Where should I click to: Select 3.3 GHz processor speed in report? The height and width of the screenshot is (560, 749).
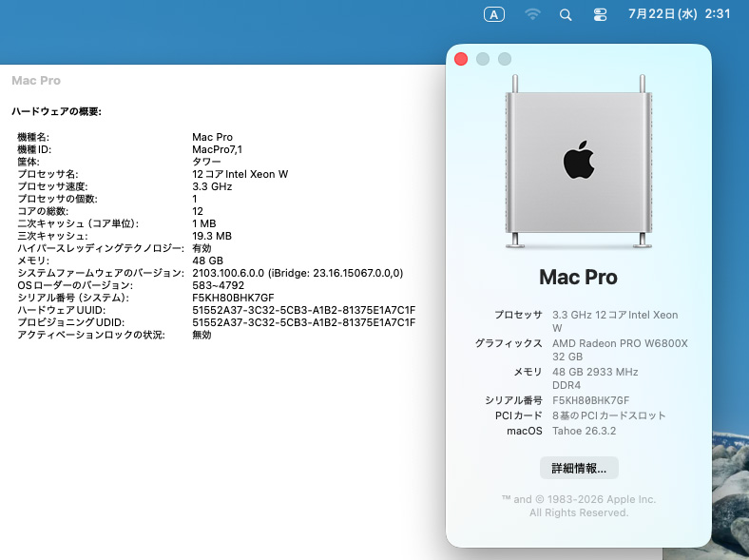click(x=212, y=187)
